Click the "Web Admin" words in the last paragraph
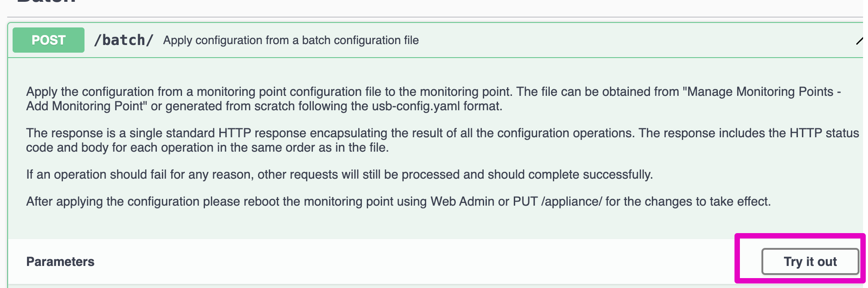The image size is (868, 288). pyautogui.click(x=462, y=201)
